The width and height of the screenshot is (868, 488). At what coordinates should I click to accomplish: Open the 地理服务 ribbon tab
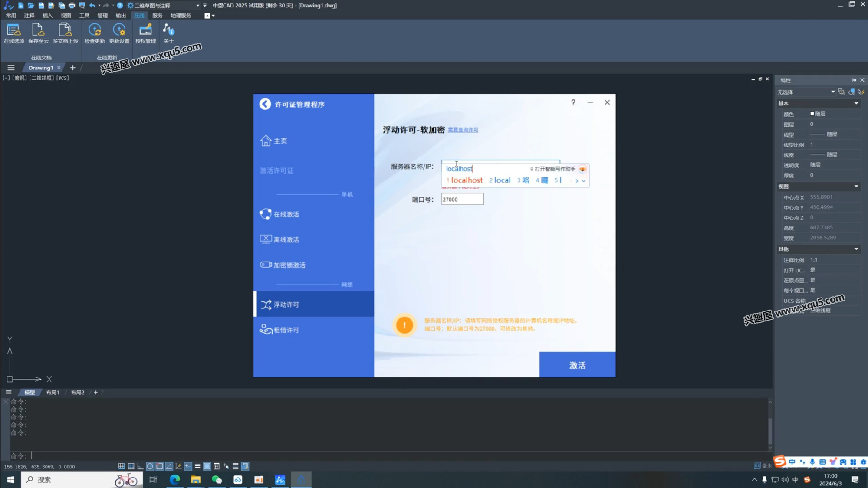click(181, 16)
